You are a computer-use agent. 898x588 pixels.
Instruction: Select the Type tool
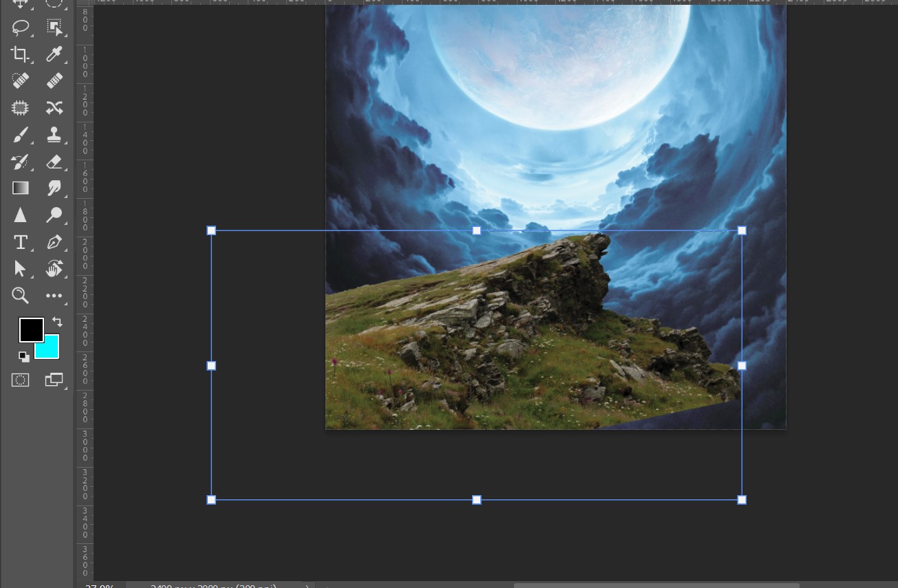pos(21,242)
